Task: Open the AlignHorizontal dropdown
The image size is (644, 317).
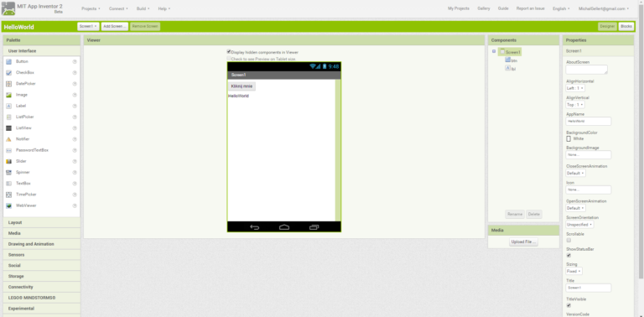Action: point(575,88)
